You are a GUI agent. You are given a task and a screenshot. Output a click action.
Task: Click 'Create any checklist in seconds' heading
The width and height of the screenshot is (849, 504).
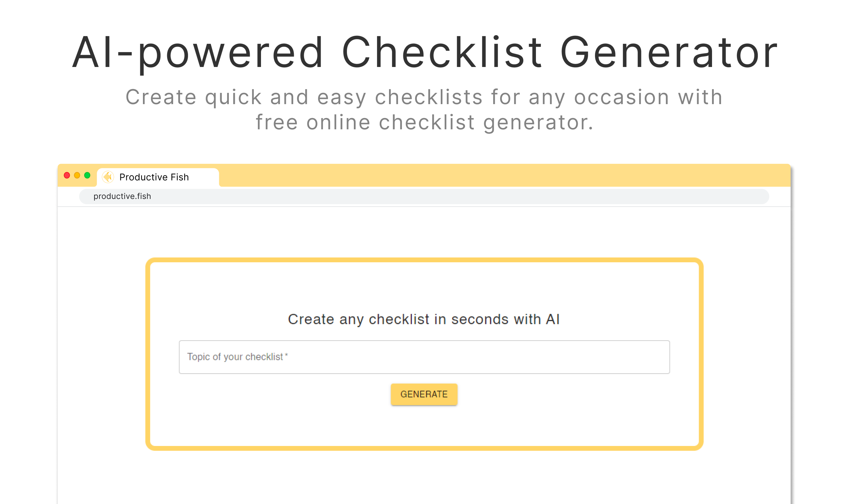(424, 319)
